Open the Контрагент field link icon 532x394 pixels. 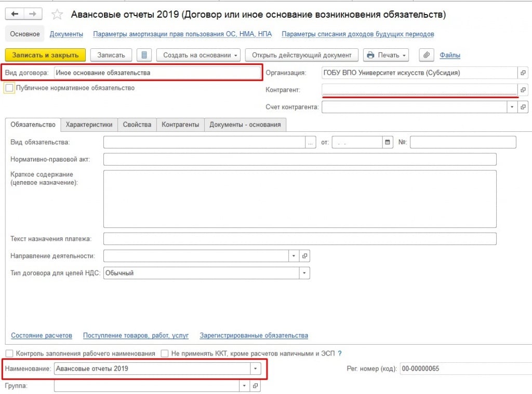click(523, 89)
